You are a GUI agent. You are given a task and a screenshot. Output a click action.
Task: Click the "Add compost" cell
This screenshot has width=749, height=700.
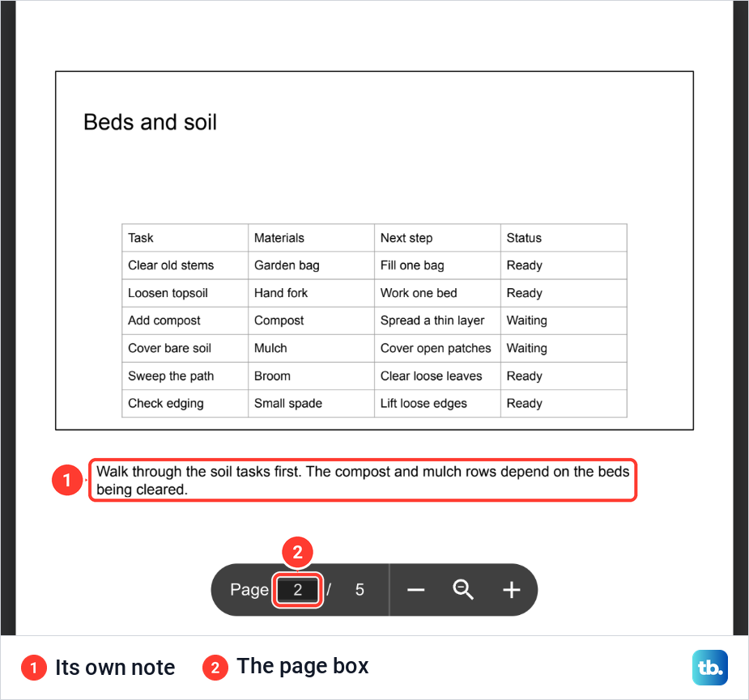(x=185, y=321)
